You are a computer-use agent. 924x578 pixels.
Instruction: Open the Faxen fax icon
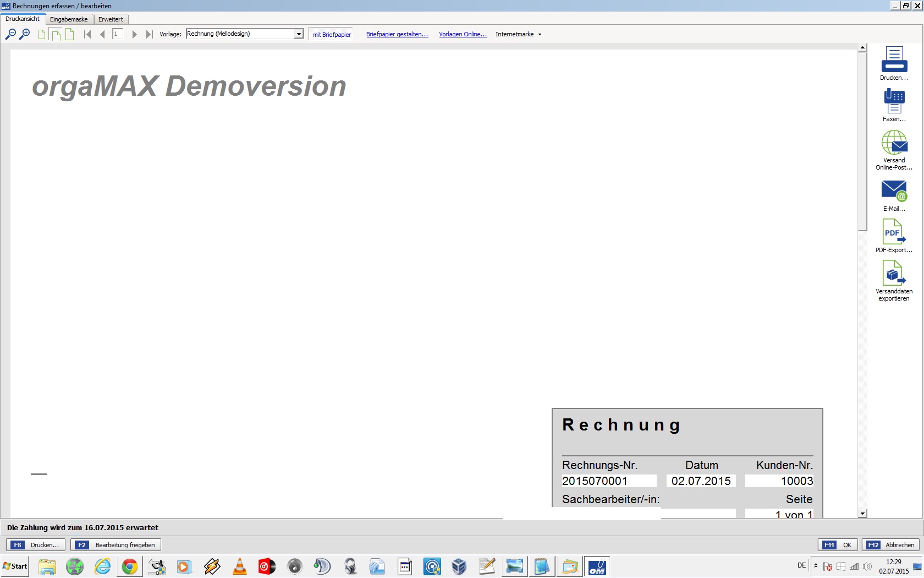click(894, 101)
